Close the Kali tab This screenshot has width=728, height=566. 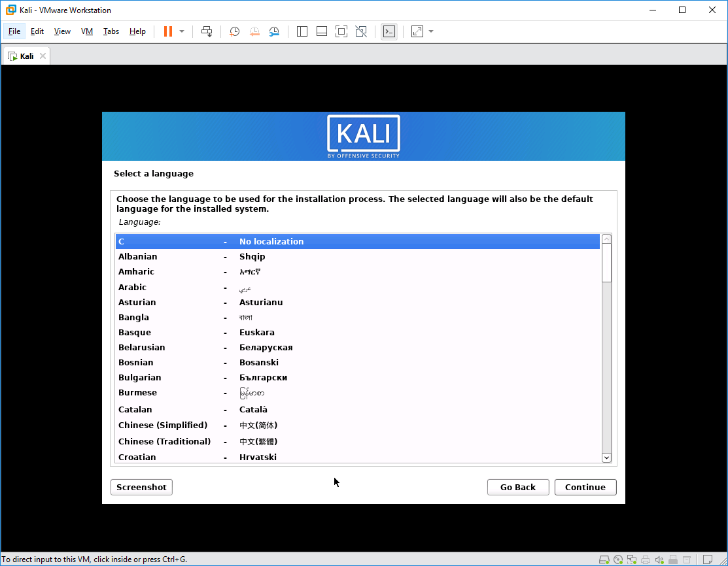tap(43, 56)
